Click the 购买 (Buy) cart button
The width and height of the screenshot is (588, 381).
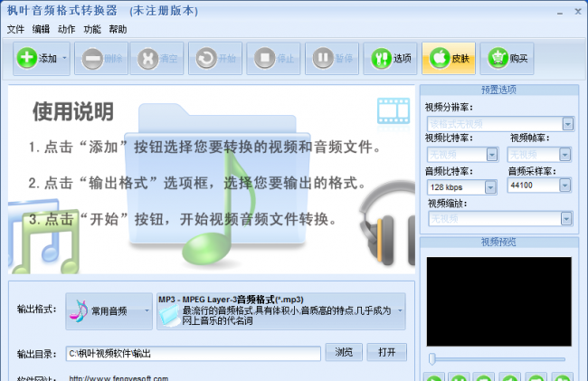pos(507,59)
